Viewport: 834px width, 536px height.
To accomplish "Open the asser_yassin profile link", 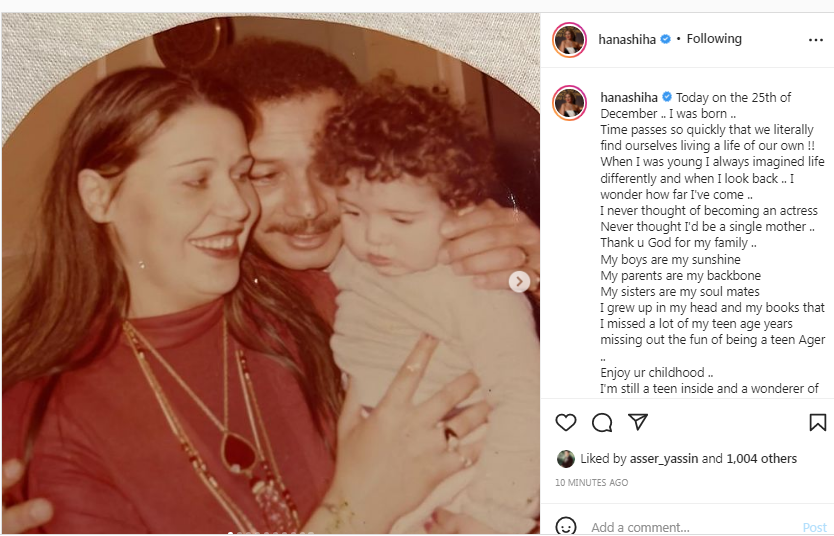I will [x=664, y=459].
